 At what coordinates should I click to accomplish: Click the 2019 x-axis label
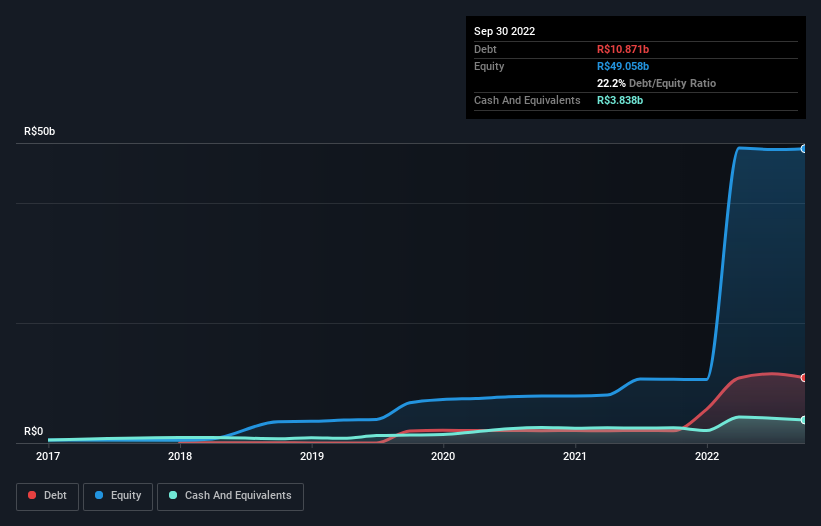pyautogui.click(x=312, y=456)
